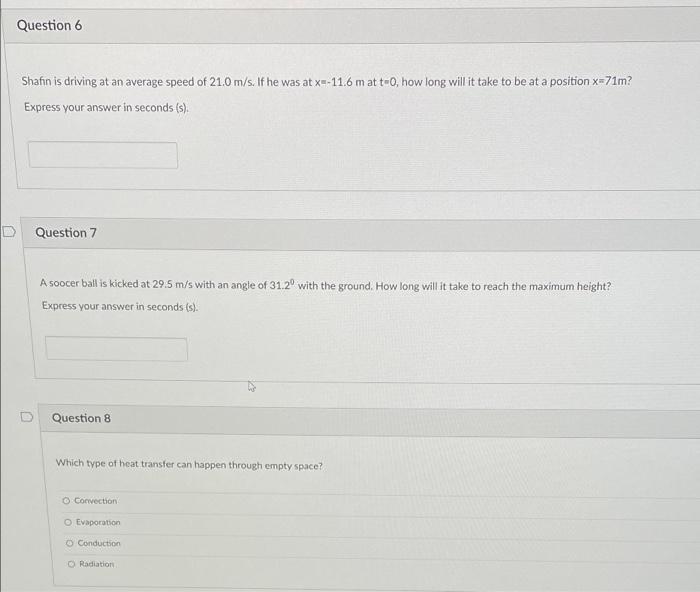
Task: Click the soccer ball question text
Action: click(325, 285)
